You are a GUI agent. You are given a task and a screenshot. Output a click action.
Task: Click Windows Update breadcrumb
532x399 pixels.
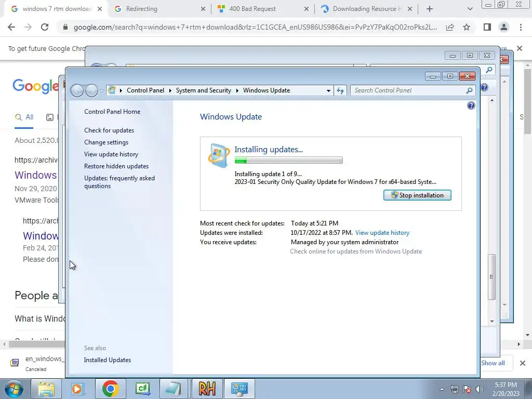point(267,90)
